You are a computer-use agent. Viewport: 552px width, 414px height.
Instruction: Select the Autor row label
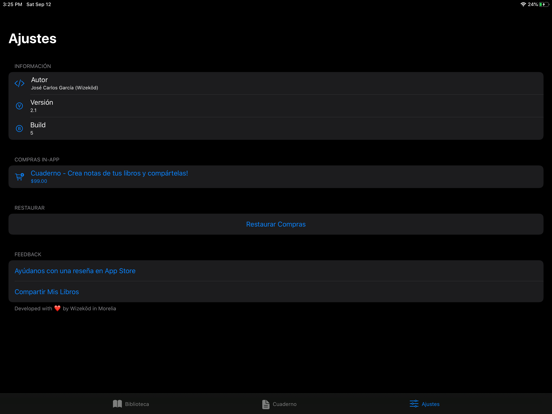(x=39, y=80)
